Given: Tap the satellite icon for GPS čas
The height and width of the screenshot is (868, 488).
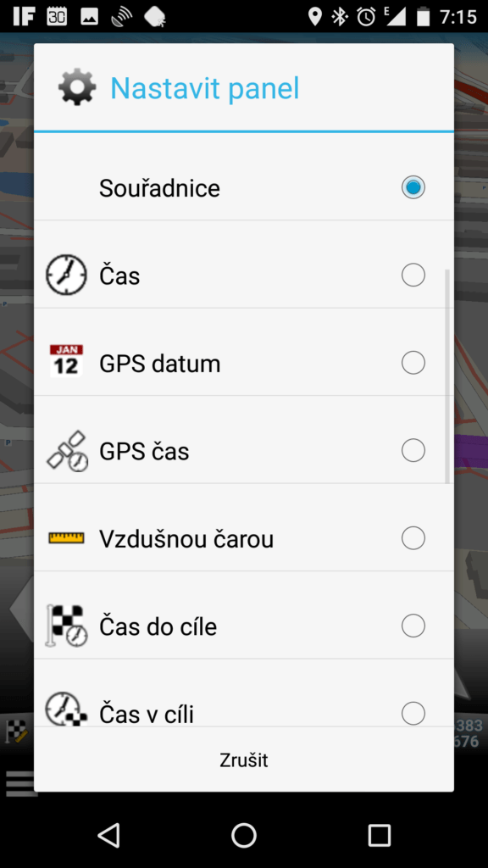Looking at the screenshot, I should [67, 451].
